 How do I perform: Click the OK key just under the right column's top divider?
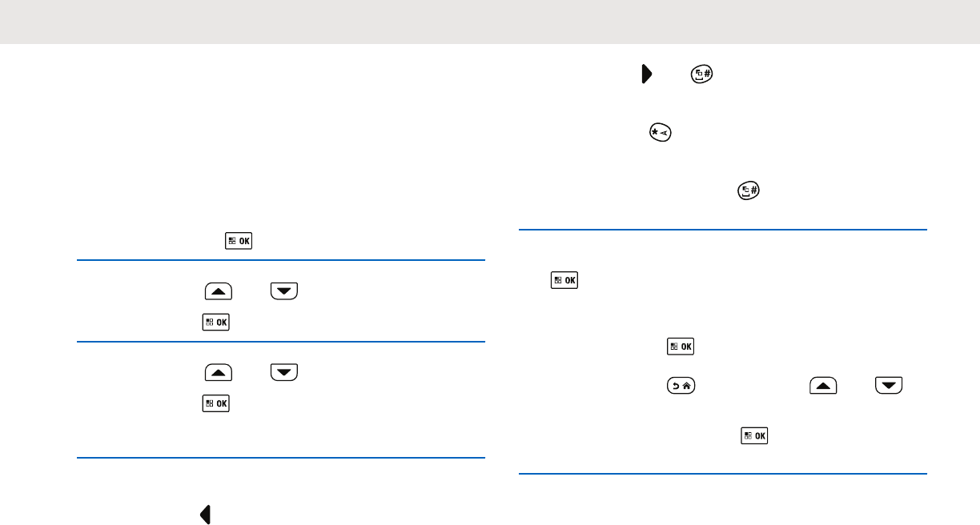[565, 280]
